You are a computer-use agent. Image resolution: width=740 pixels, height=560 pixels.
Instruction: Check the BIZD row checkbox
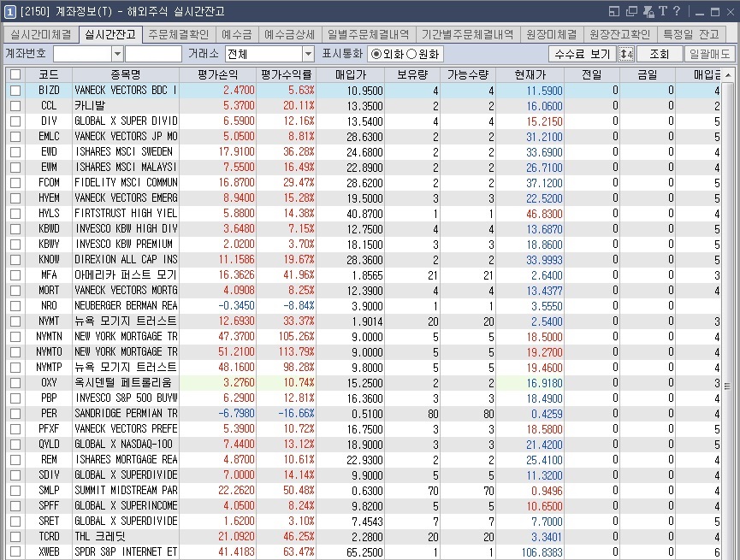pos(15,90)
